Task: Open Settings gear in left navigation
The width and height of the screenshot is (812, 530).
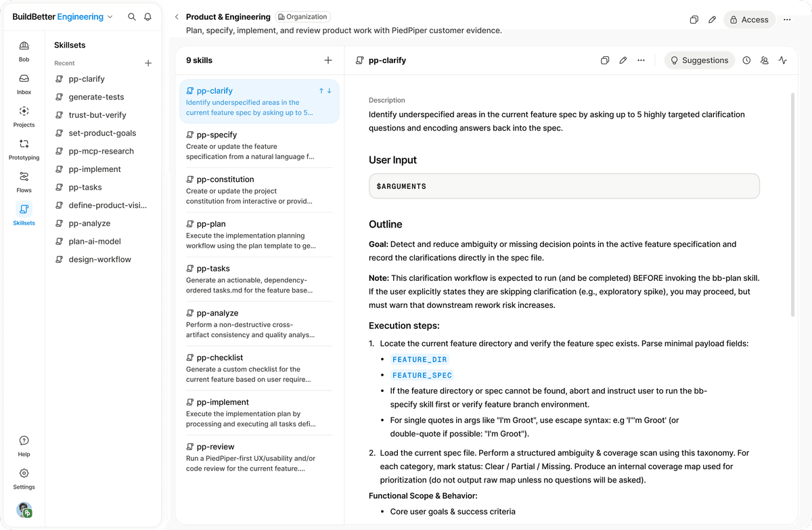Action: coord(24,478)
